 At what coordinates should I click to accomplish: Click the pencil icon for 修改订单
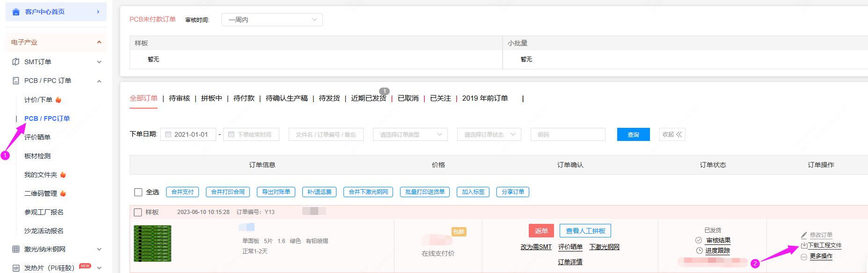tap(804, 235)
